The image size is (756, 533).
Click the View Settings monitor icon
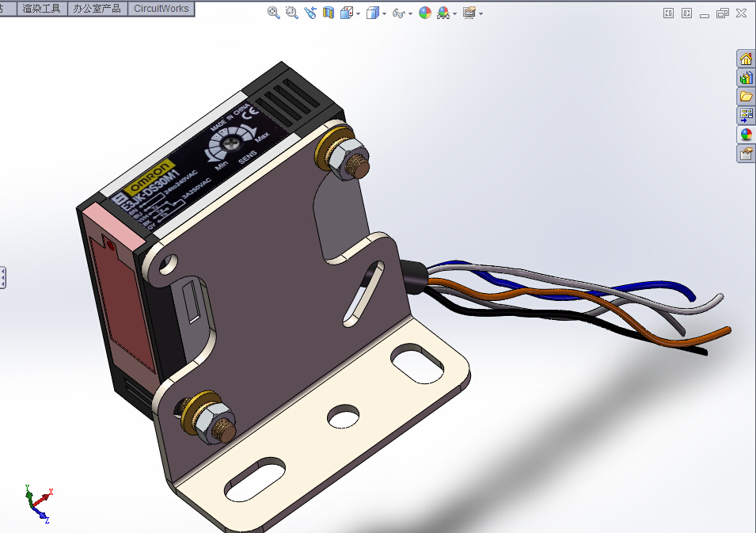469,13
